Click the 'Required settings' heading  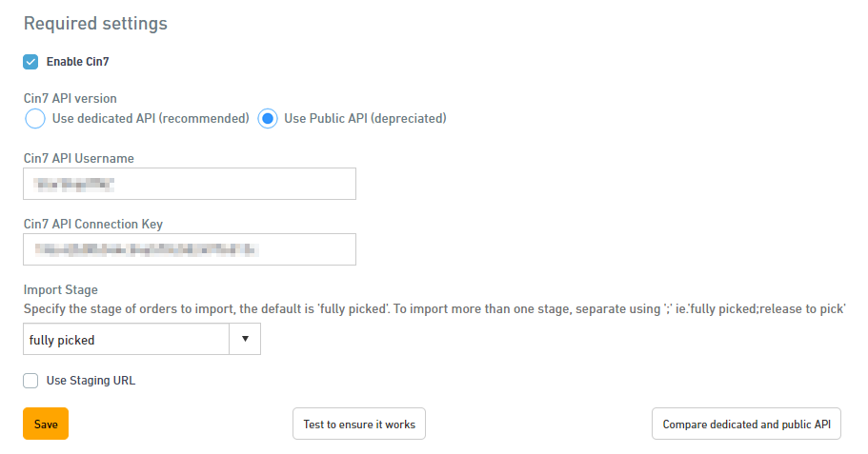(95, 23)
